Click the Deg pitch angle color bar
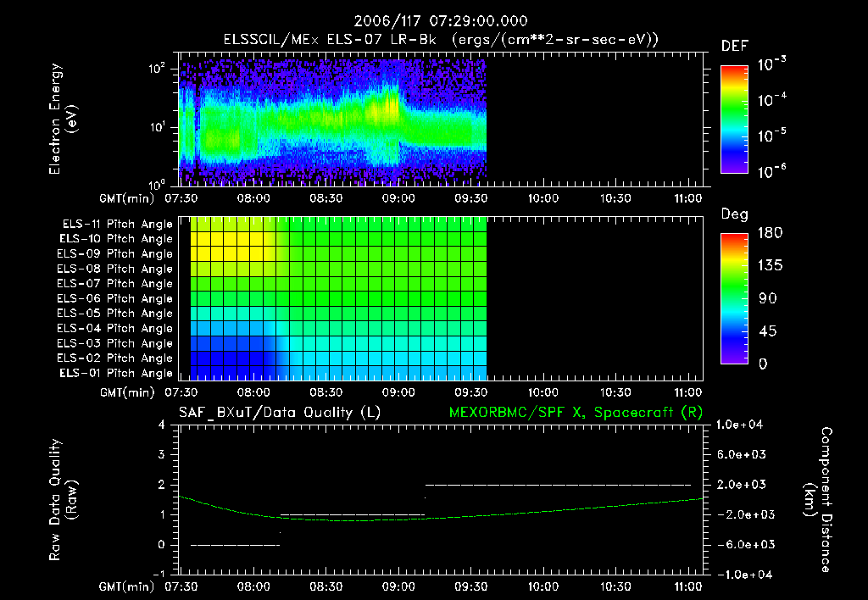This screenshot has width=868, height=600. coord(734,298)
